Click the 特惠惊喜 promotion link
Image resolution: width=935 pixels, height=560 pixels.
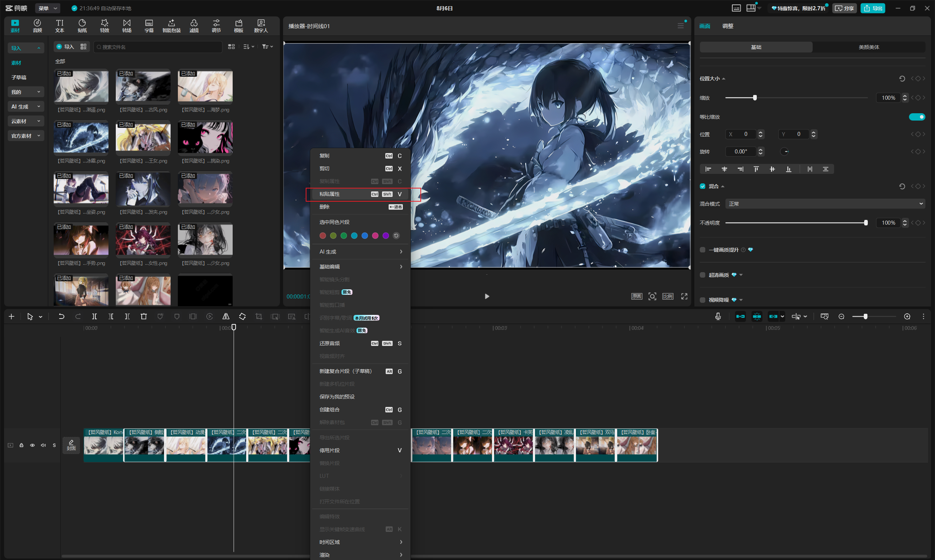pyautogui.click(x=798, y=8)
